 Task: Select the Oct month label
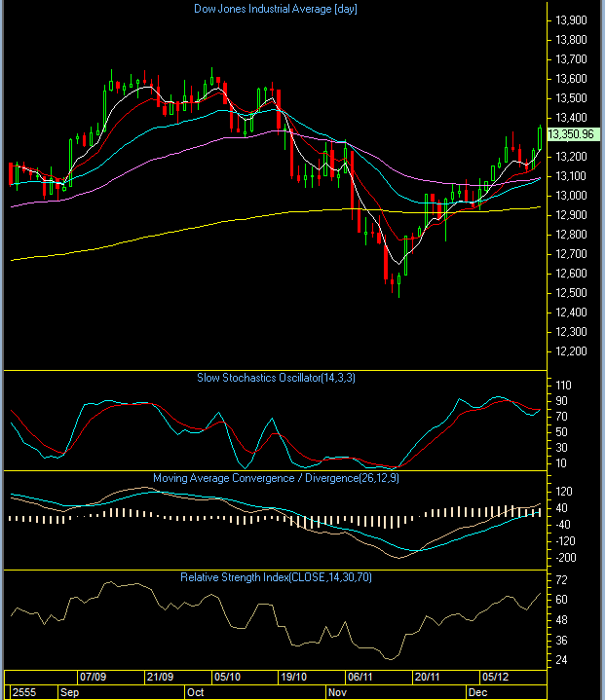coord(196,692)
